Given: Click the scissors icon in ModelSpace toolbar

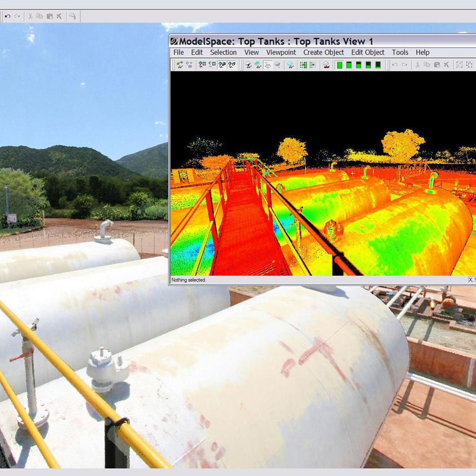Looking at the screenshot, I should pos(418,65).
